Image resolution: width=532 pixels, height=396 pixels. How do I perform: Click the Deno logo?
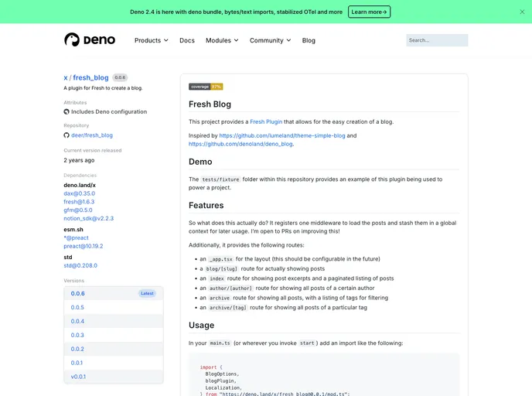click(x=90, y=40)
